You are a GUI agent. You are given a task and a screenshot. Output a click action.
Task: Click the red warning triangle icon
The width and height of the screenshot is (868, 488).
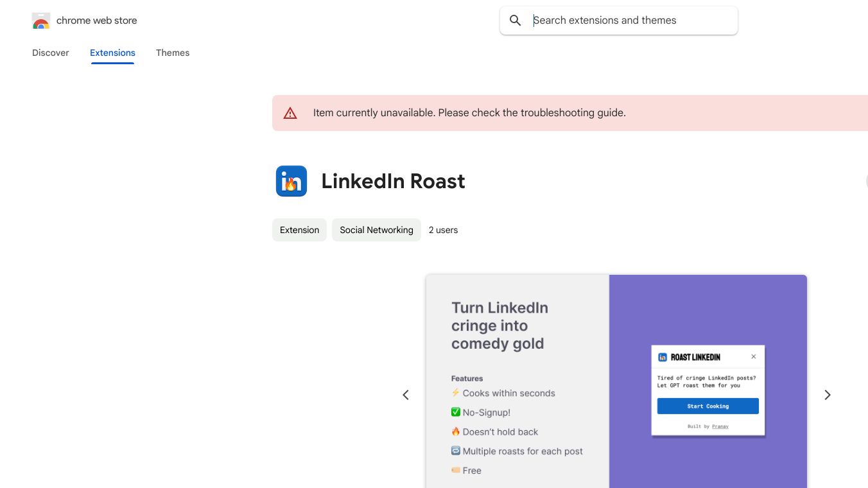click(x=290, y=113)
